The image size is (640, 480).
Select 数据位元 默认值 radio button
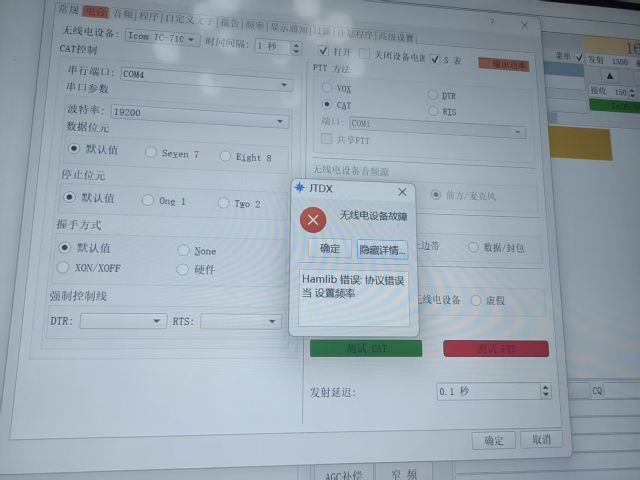(x=73, y=148)
